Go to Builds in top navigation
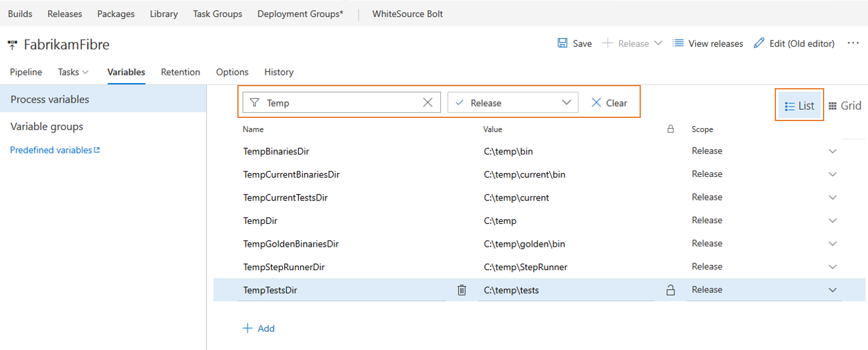This screenshot has height=350, width=868. tap(20, 13)
